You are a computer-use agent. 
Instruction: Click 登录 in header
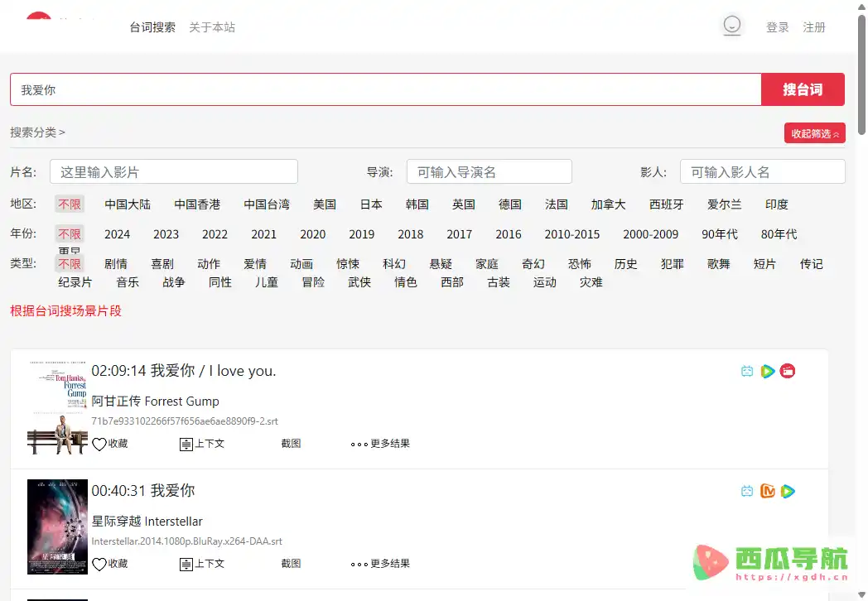click(x=777, y=27)
